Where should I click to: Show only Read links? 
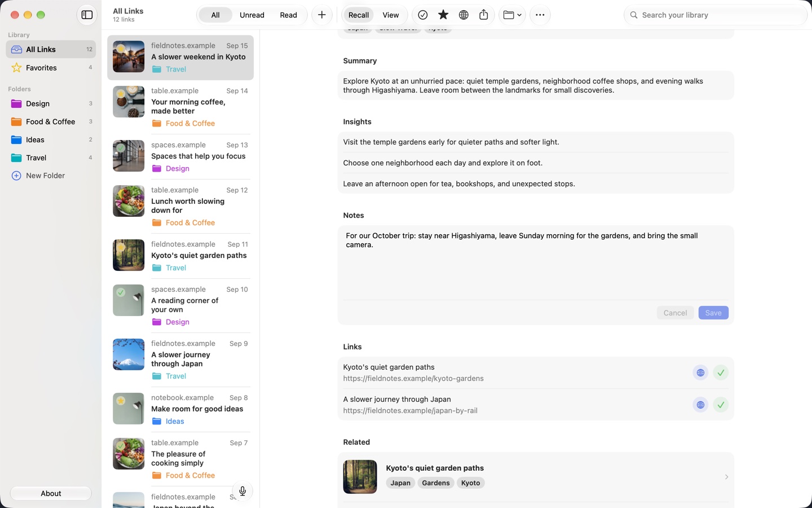click(288, 15)
